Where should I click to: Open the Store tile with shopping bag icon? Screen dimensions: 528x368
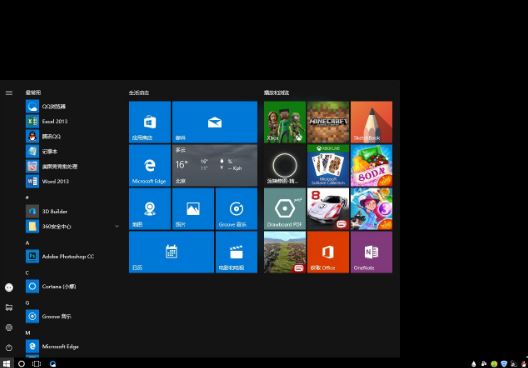pyautogui.click(x=150, y=122)
